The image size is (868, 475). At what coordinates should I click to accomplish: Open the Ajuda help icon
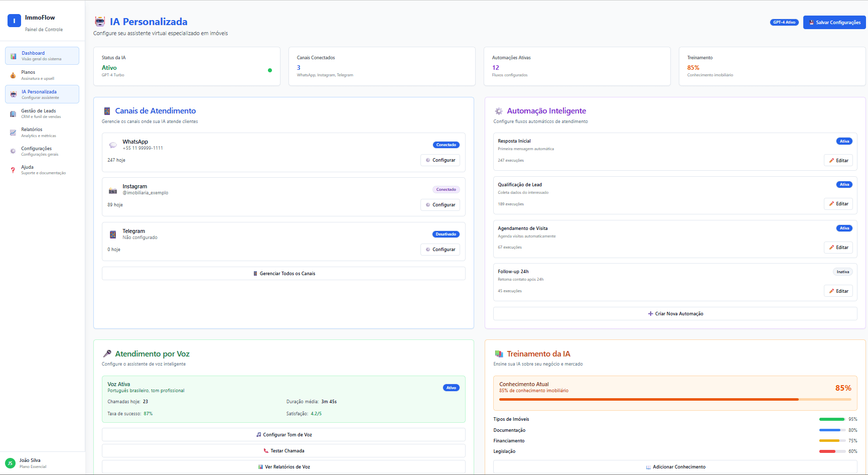point(13,170)
